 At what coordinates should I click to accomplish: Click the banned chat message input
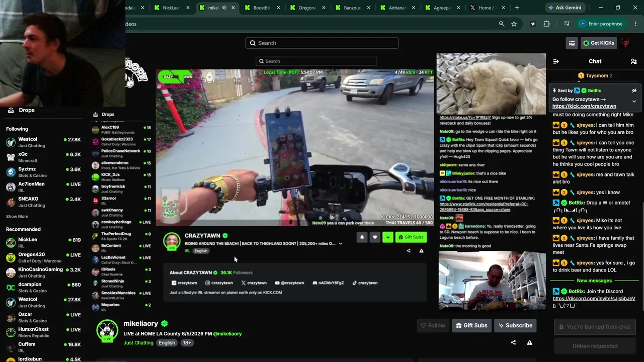tap(595, 327)
